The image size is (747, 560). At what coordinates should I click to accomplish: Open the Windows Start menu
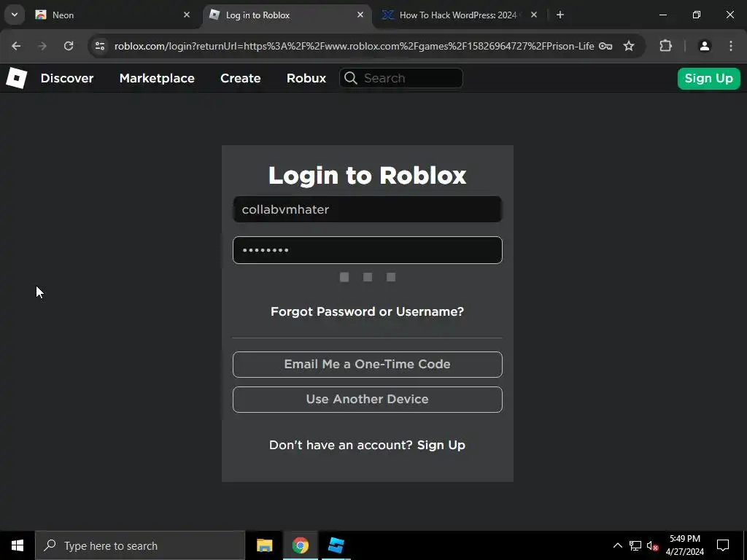pos(18,545)
